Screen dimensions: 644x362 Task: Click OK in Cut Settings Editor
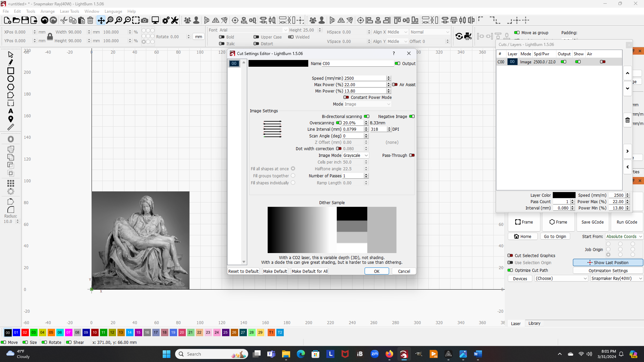tap(376, 271)
